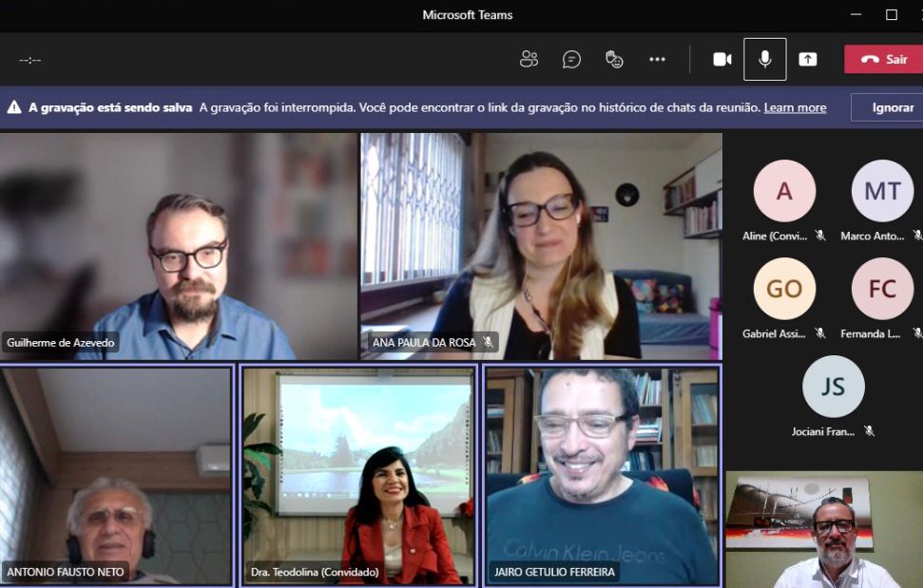The height and width of the screenshot is (588, 923).
Task: Maximize the Microsoft Teams window
Action: pyautogui.click(x=891, y=14)
